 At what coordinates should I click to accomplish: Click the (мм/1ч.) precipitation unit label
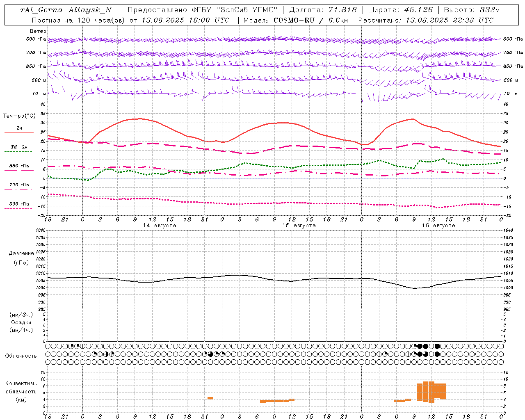tap(21, 330)
